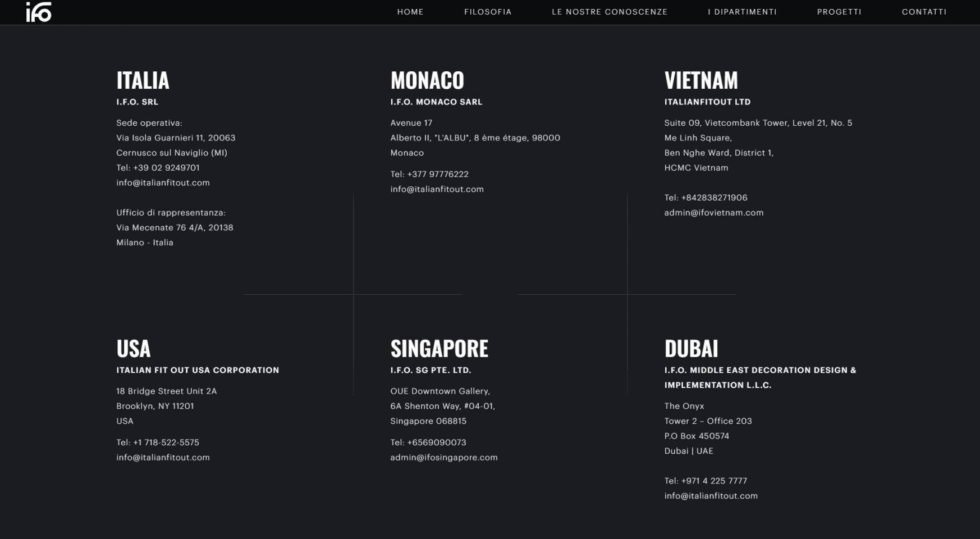Click Dubai phone +971 4 225 7777
Viewport: 980px width, 539px height.
pyautogui.click(x=714, y=481)
